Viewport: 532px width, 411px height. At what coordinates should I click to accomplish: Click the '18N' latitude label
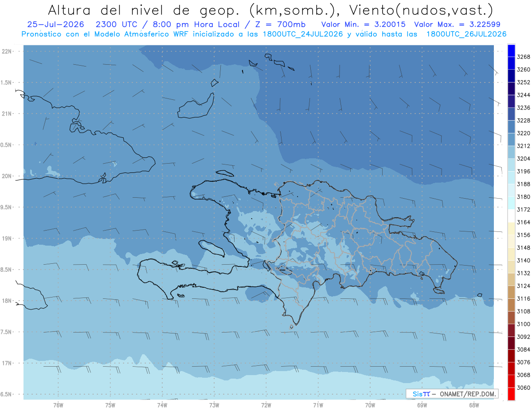(x=7, y=301)
